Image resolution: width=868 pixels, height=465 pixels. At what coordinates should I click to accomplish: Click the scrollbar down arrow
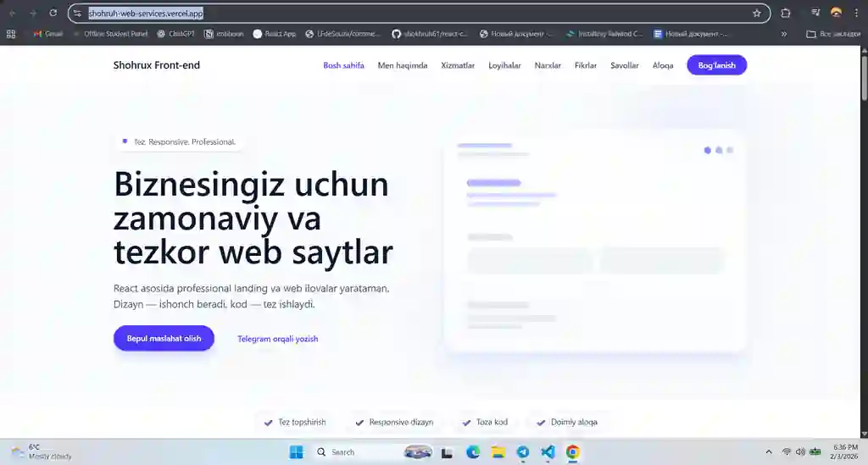[864, 434]
